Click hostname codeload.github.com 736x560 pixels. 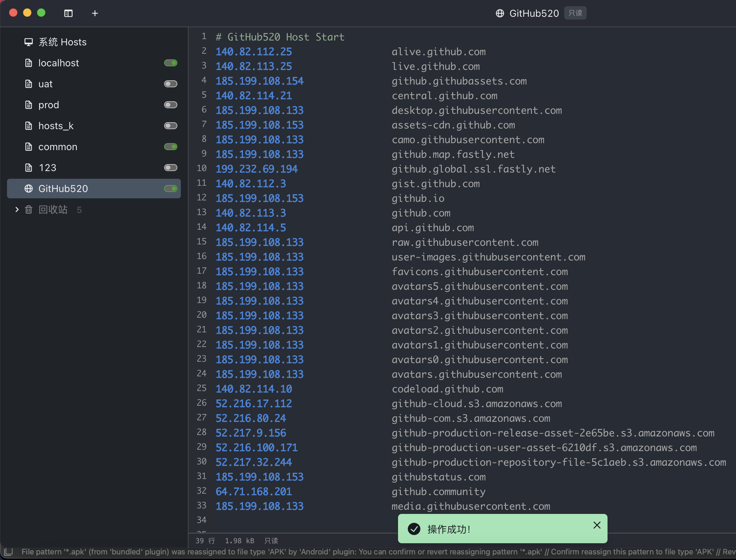pyautogui.click(x=448, y=389)
